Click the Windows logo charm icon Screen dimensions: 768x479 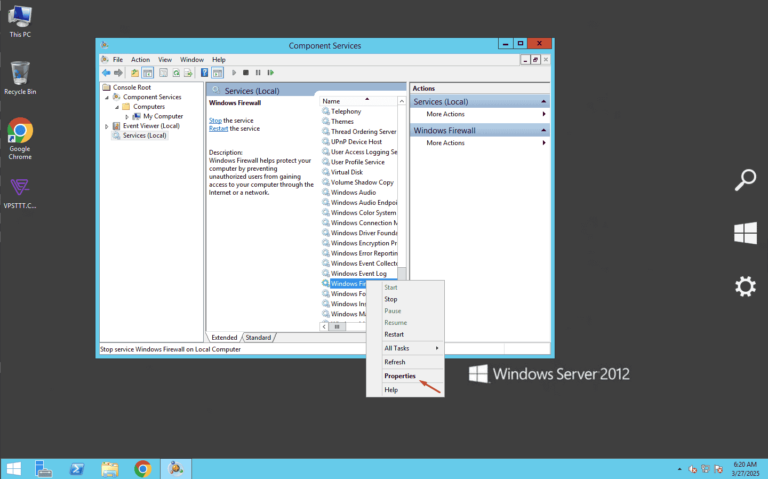[x=745, y=233]
